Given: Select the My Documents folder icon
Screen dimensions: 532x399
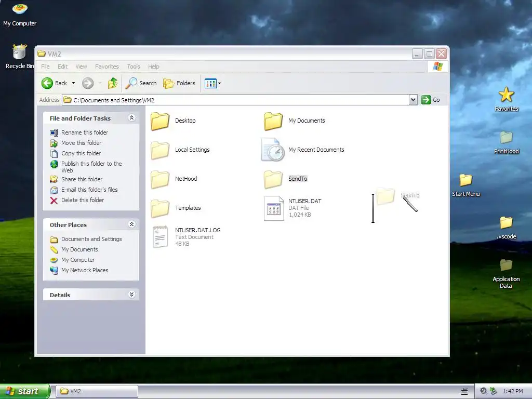Looking at the screenshot, I should 273,121.
